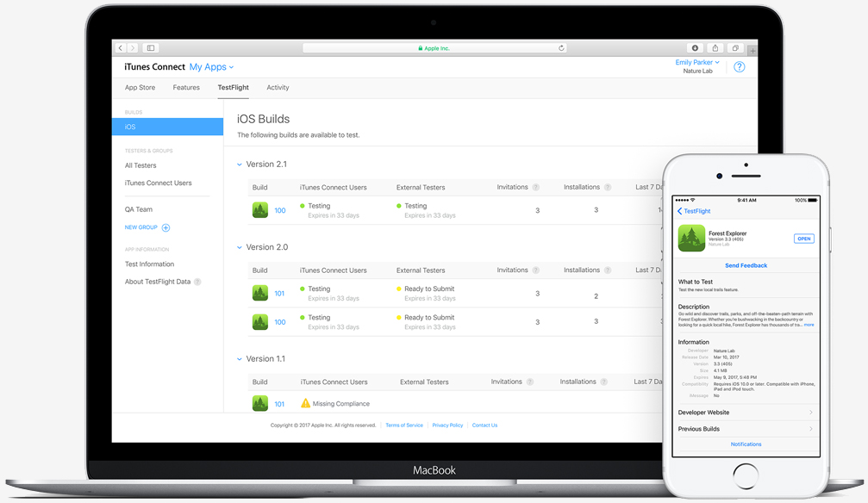Collapse the Version 1.1 section

(x=239, y=359)
